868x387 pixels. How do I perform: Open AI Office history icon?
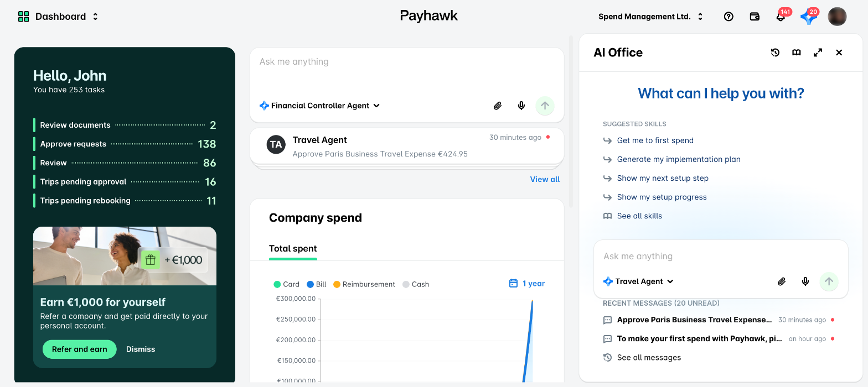775,53
